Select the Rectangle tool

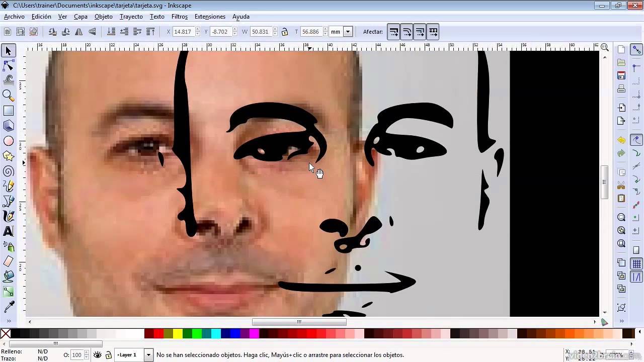[8, 111]
